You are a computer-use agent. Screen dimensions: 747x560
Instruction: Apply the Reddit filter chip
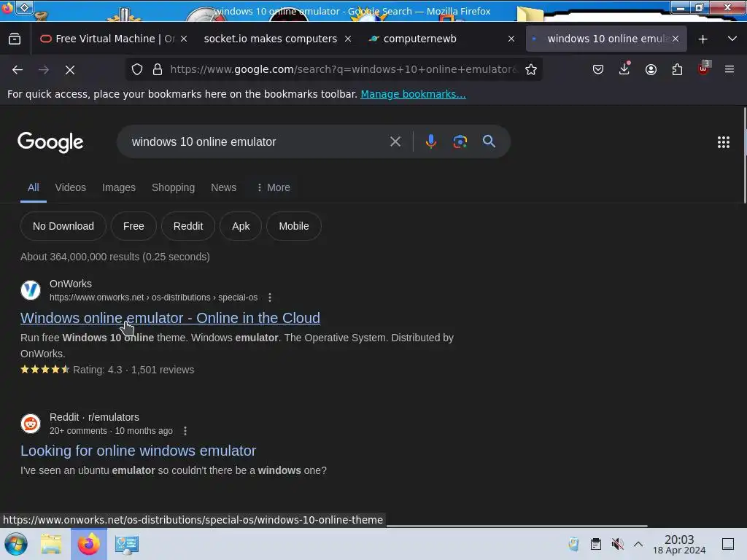tap(188, 226)
